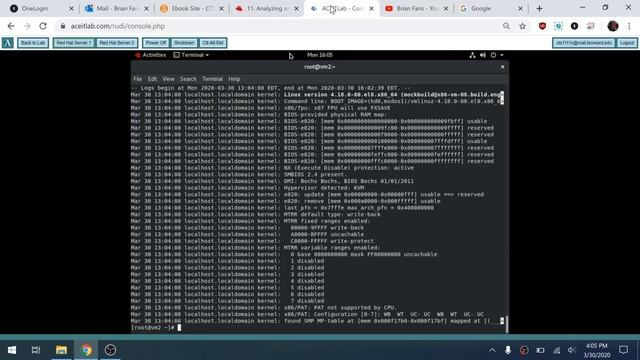Switch to the 11. Analyzing browser tab
Image resolution: width=640 pixels, height=360 pixels.
(267, 8)
